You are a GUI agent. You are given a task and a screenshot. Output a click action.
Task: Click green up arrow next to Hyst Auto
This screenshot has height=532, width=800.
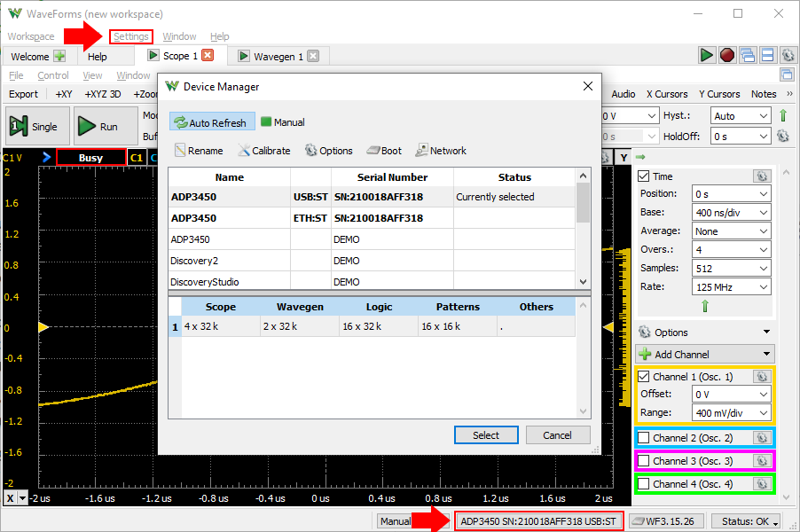point(783,115)
